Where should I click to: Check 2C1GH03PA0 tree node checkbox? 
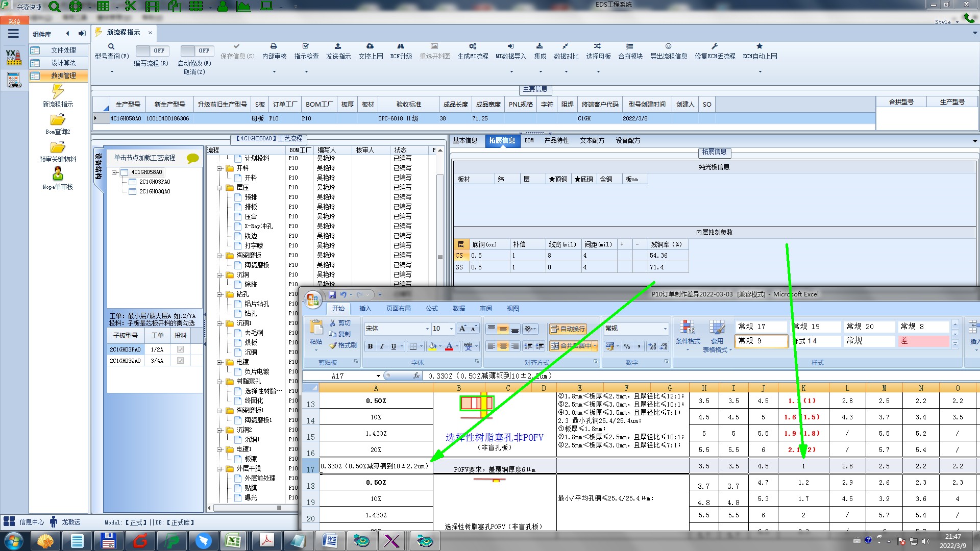click(x=132, y=182)
